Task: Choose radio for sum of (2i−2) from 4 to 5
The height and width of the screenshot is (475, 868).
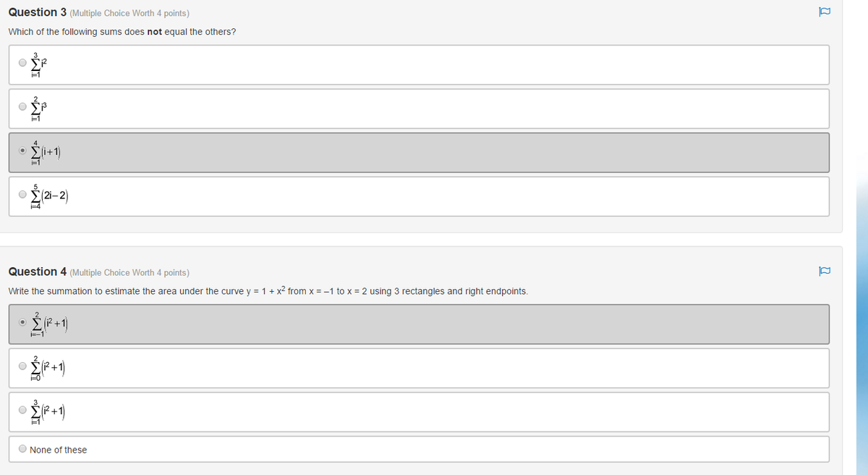Action: coord(23,196)
